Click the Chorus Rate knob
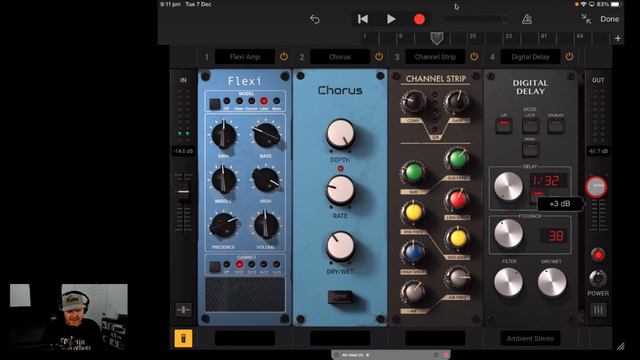The height and width of the screenshot is (360, 640). pyautogui.click(x=340, y=191)
